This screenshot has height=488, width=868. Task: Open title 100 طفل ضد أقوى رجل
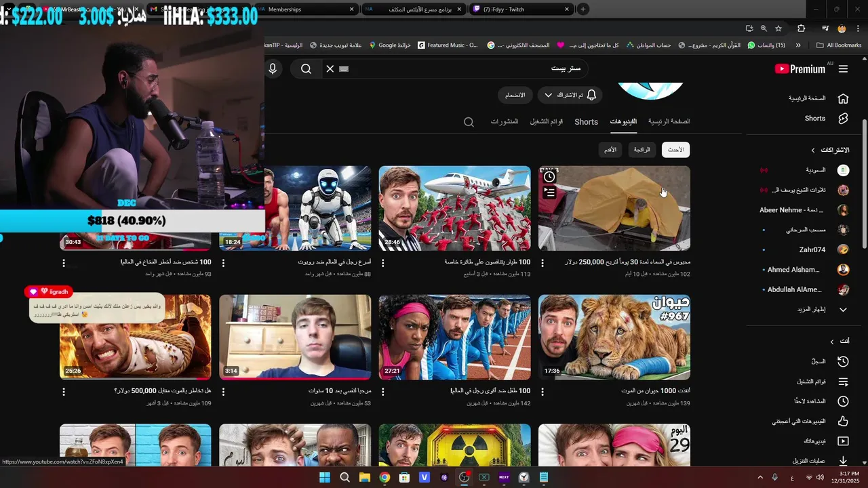tap(490, 391)
